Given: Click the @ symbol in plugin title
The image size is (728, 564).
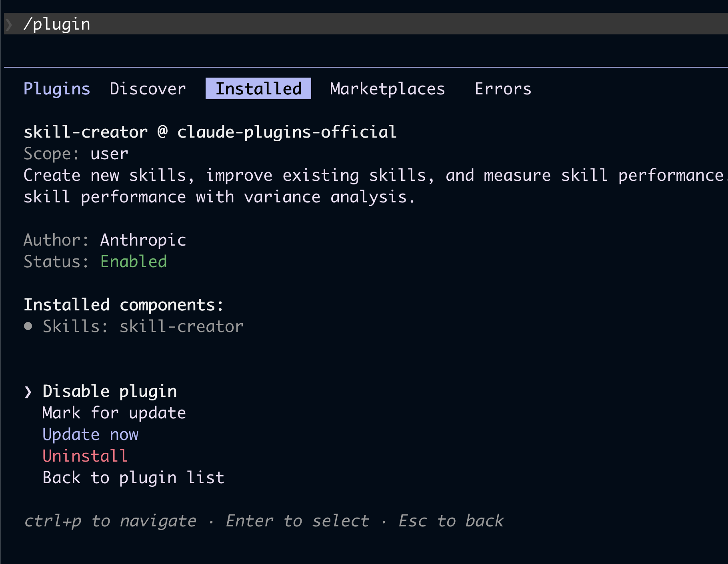Looking at the screenshot, I should coord(162,132).
